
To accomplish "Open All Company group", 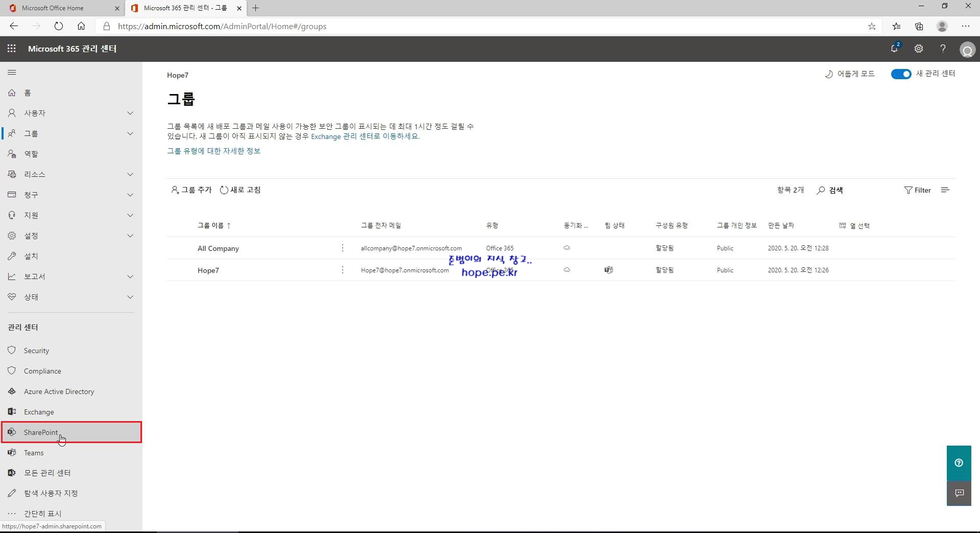I will click(218, 248).
